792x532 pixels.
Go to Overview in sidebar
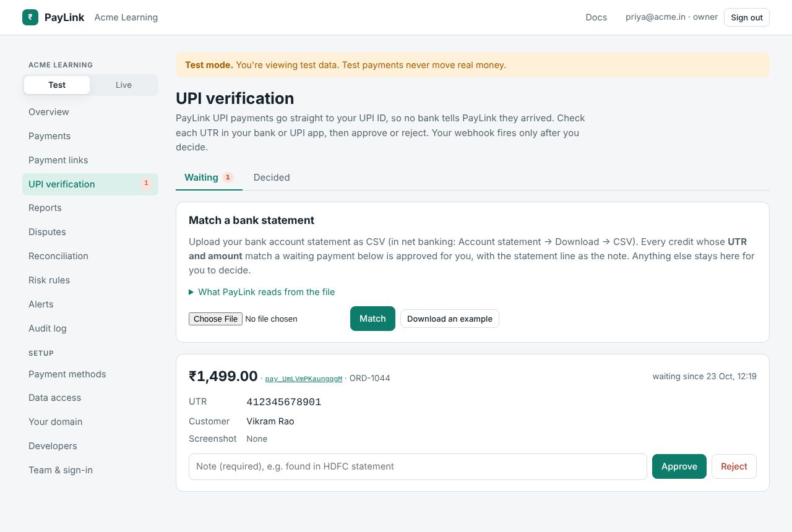click(x=90, y=112)
